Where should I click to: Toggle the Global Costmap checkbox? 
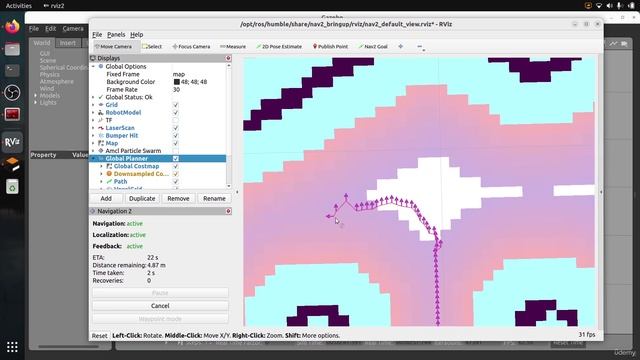176,166
